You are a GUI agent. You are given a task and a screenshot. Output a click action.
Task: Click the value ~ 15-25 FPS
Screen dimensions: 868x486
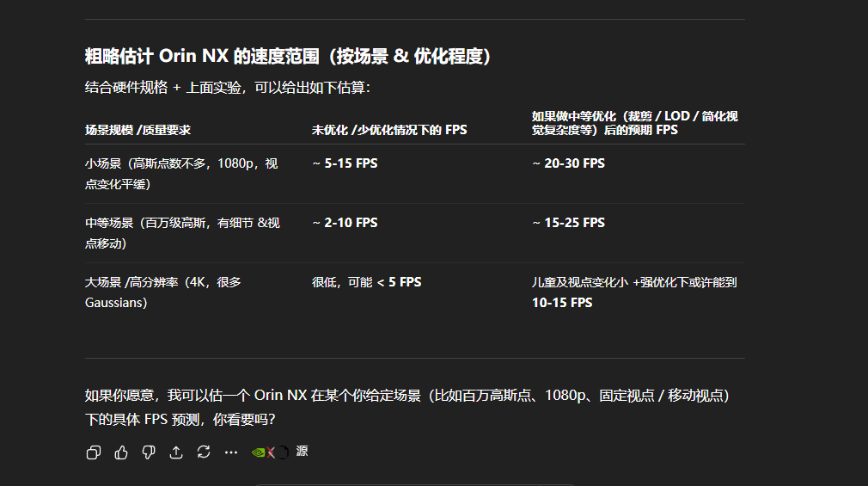(569, 223)
